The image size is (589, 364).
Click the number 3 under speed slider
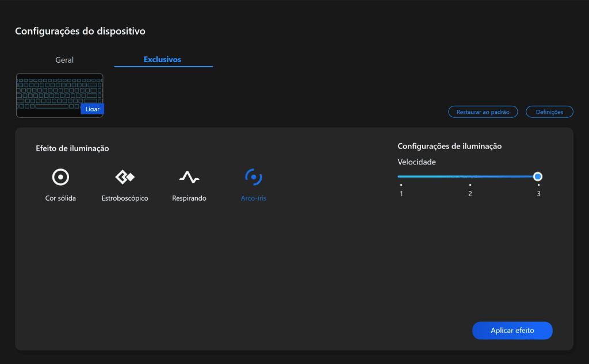tap(538, 194)
